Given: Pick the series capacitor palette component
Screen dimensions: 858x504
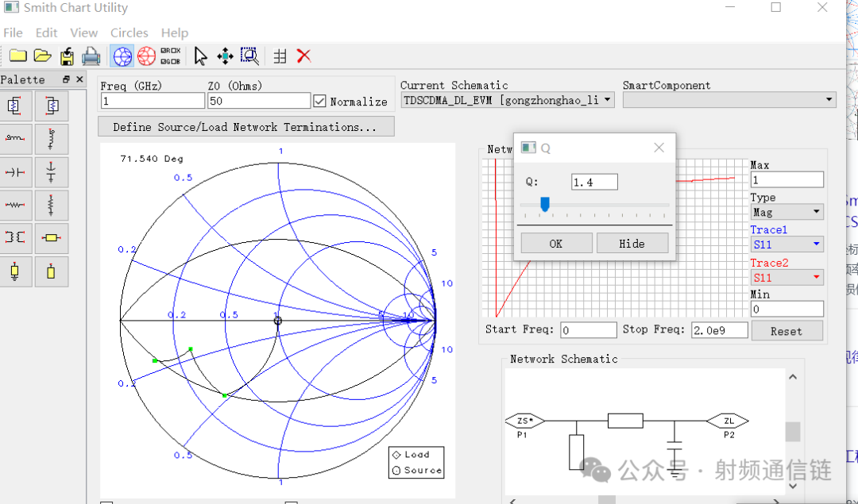Looking at the screenshot, I should pyautogui.click(x=15, y=172).
